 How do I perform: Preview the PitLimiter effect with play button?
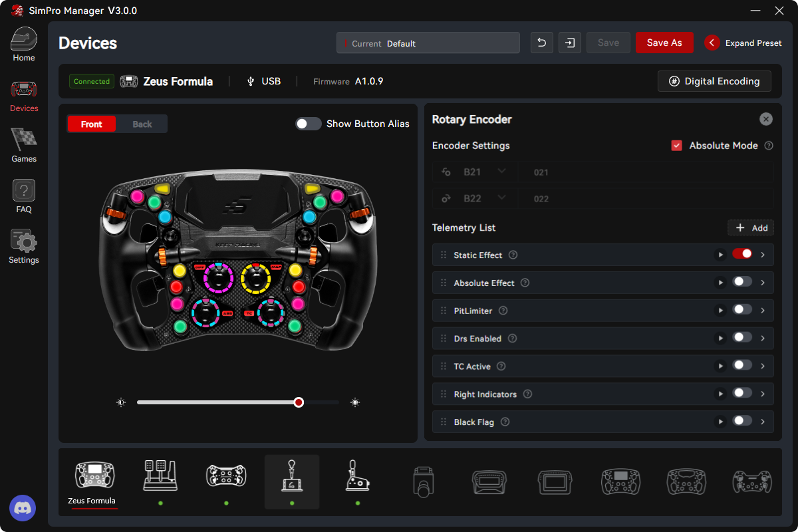tap(720, 311)
